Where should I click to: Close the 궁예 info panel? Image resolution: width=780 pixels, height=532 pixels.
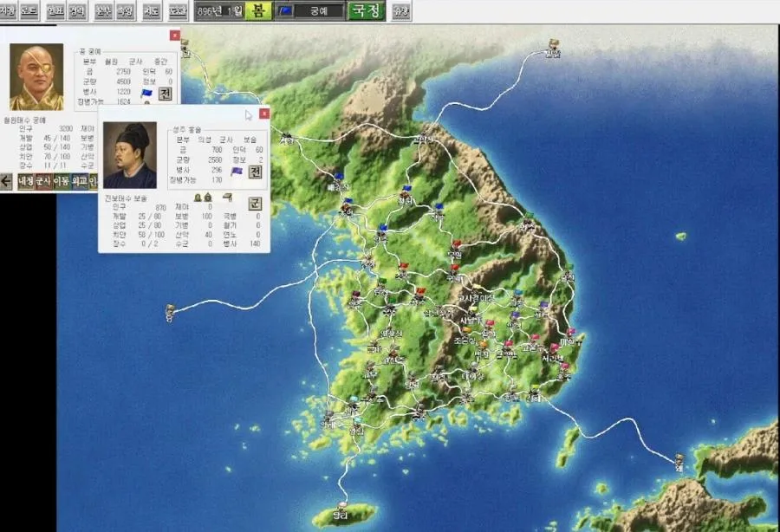(174, 36)
